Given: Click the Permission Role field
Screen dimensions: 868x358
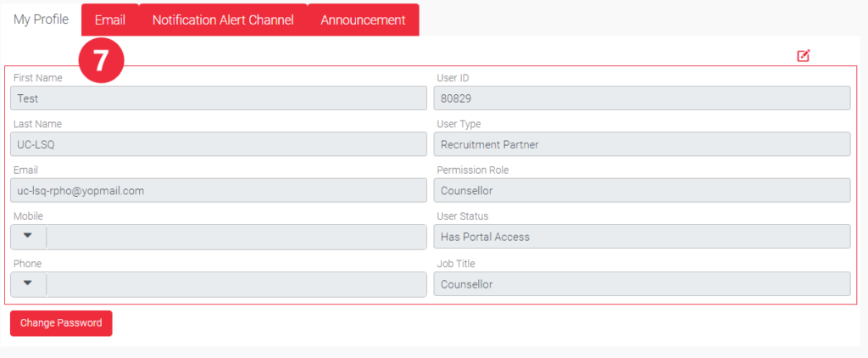Looking at the screenshot, I should pos(641,191).
